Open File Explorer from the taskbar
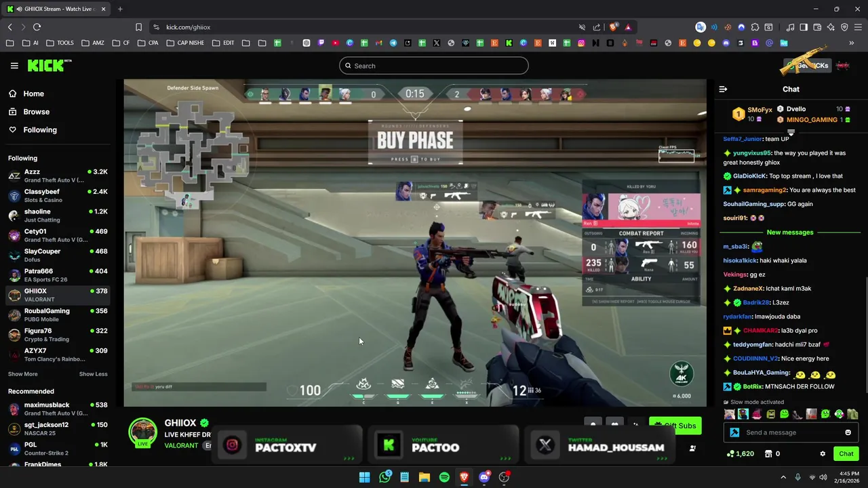 425,477
